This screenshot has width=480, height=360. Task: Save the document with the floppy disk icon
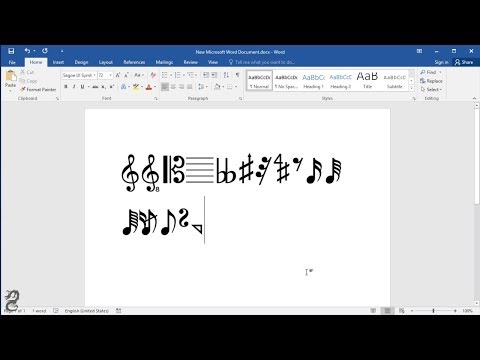pyautogui.click(x=11, y=51)
